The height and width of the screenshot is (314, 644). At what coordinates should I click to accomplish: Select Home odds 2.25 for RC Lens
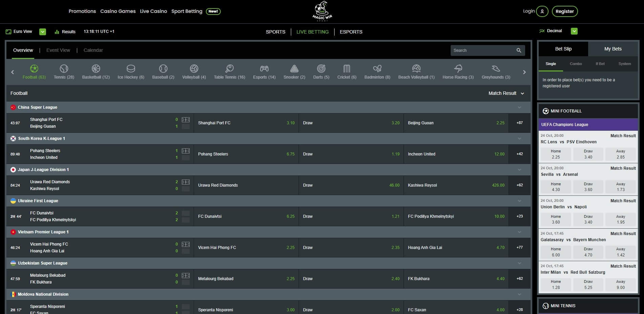tap(555, 154)
